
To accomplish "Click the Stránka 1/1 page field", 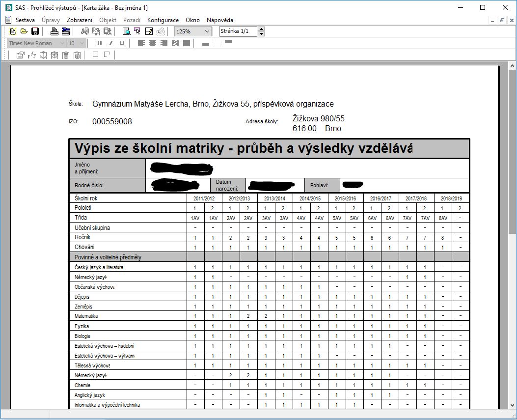I will click(238, 31).
